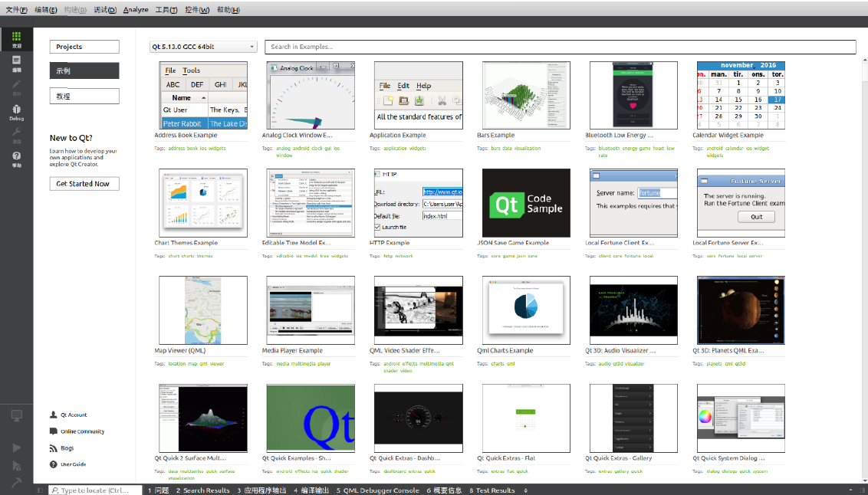The image size is (868, 495).
Task: Open the Edit mode icon in sidebar
Action: tap(17, 61)
